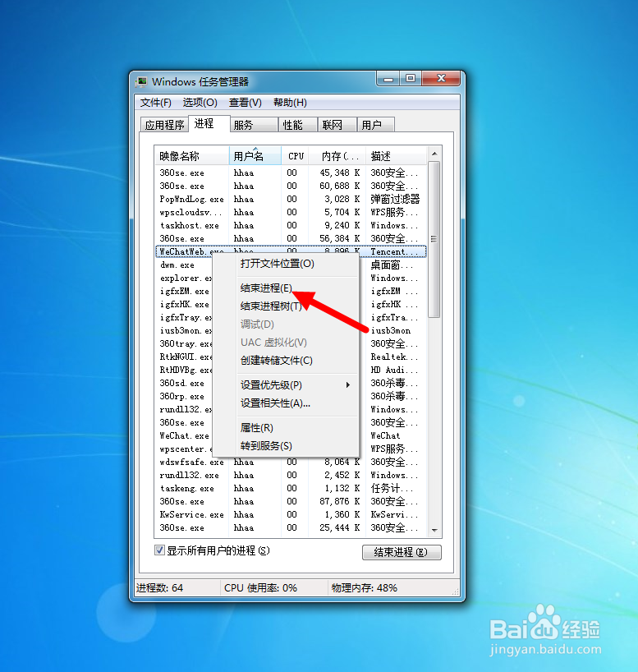
Task: Select the igfxEM.exe process row
Action: point(291,292)
